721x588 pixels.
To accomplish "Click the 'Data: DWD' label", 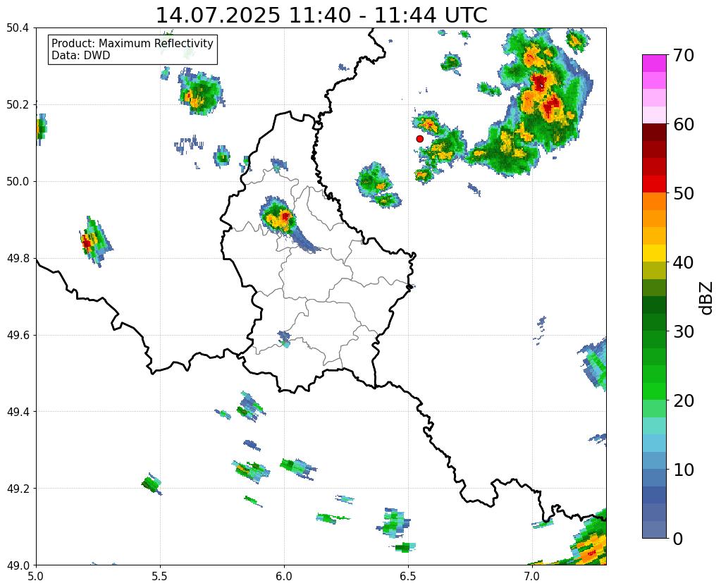I will pos(80,56).
